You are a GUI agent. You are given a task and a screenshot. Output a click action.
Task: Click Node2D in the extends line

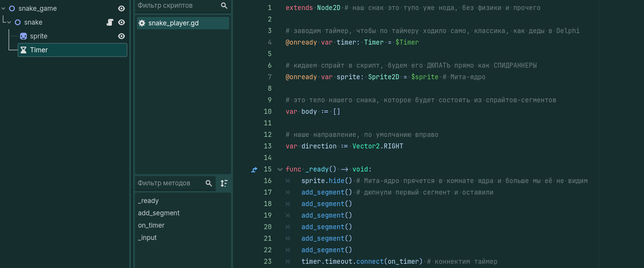pyautogui.click(x=329, y=8)
